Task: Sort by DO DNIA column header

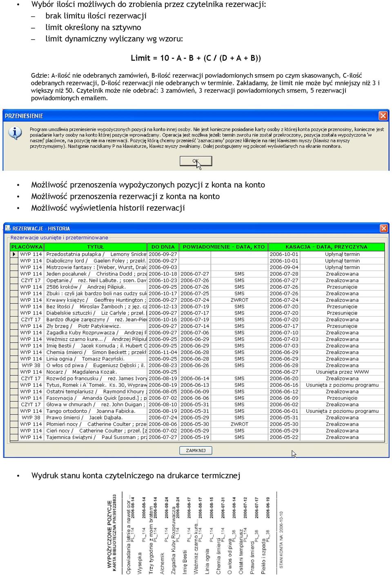Action: (163, 247)
